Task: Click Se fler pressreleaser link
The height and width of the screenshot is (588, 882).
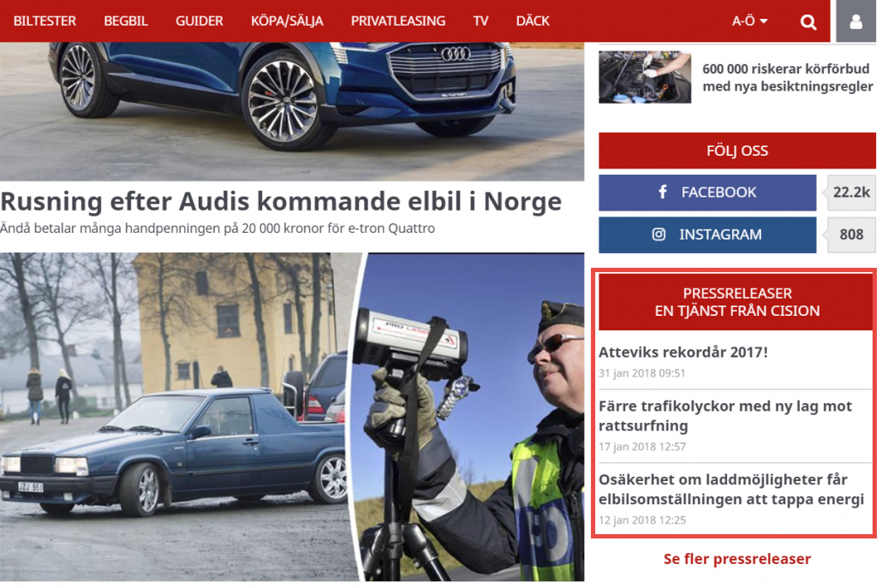Action: pos(737,559)
